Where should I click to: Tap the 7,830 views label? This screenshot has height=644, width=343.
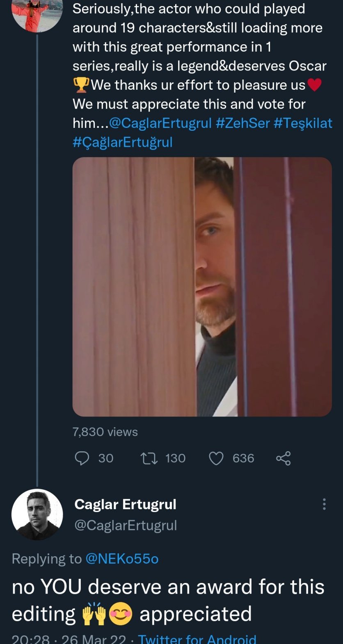[x=105, y=432]
